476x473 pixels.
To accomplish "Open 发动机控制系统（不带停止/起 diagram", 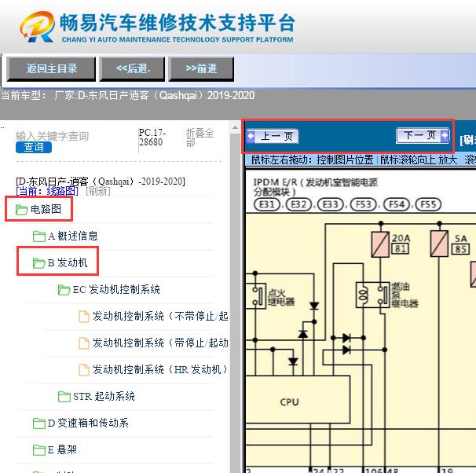I will point(160,316).
